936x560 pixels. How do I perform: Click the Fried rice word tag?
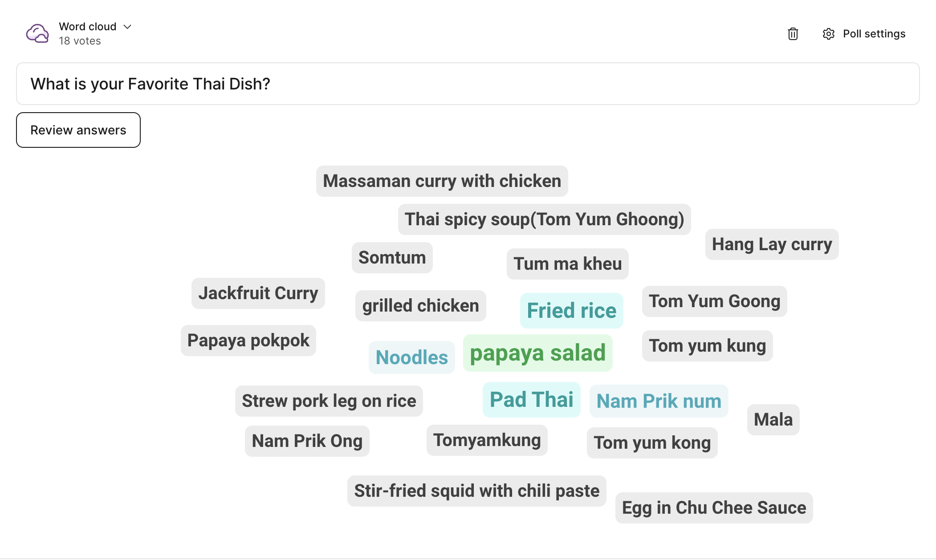click(571, 310)
